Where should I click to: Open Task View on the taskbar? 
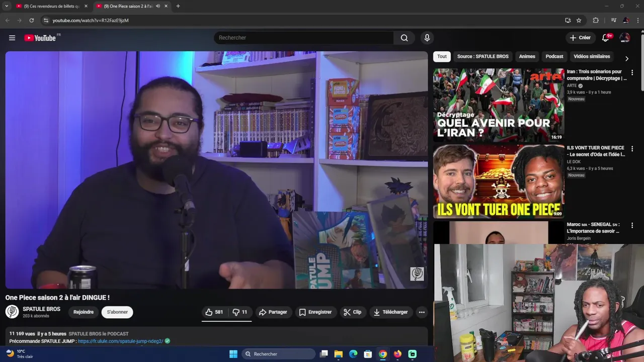tap(324, 354)
